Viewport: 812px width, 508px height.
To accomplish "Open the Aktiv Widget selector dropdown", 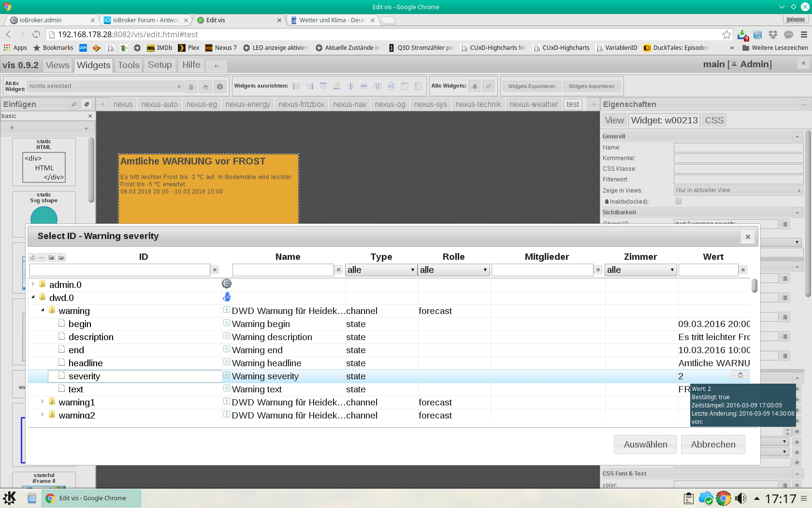I will coord(105,86).
